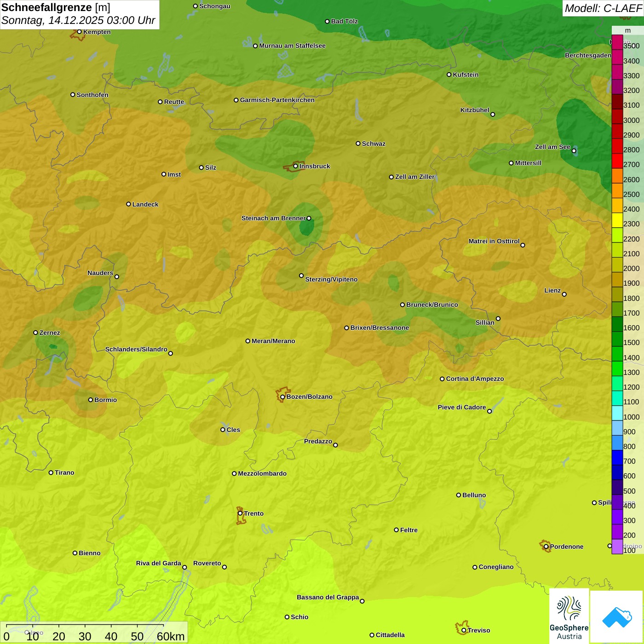Click the 'Cortina d'Ampezzo' label
The height and width of the screenshot is (644, 644).
click(x=475, y=379)
